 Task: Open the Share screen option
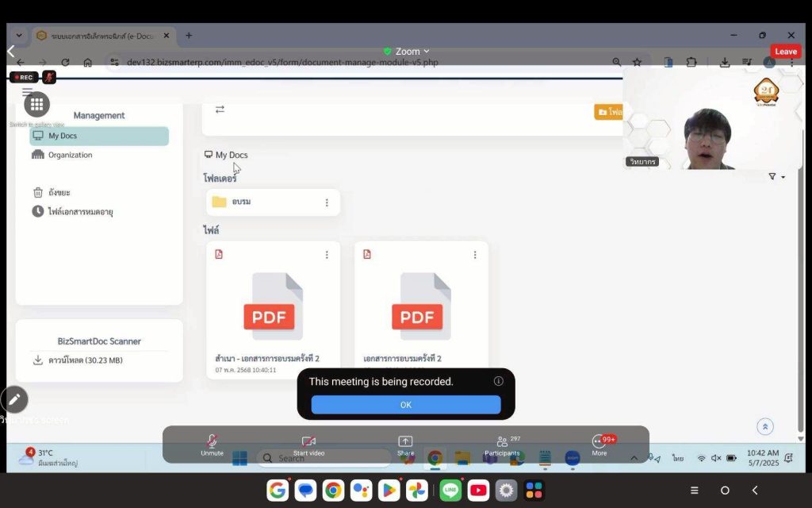tap(405, 444)
